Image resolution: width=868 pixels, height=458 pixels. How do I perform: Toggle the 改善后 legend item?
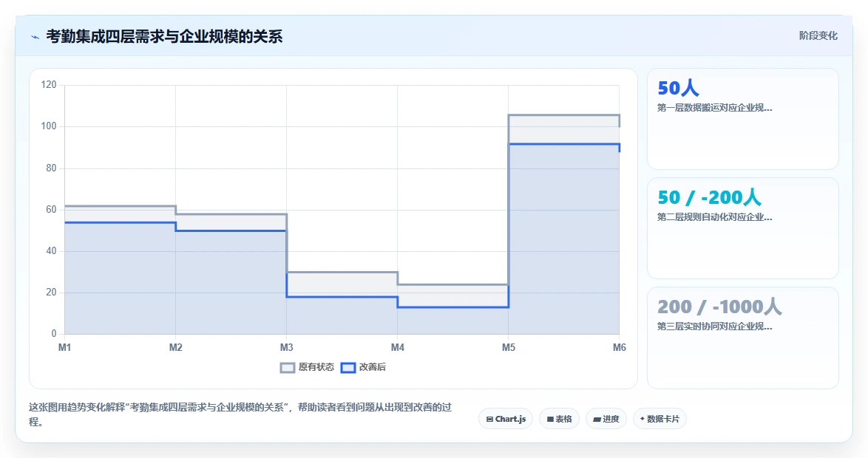(363, 367)
